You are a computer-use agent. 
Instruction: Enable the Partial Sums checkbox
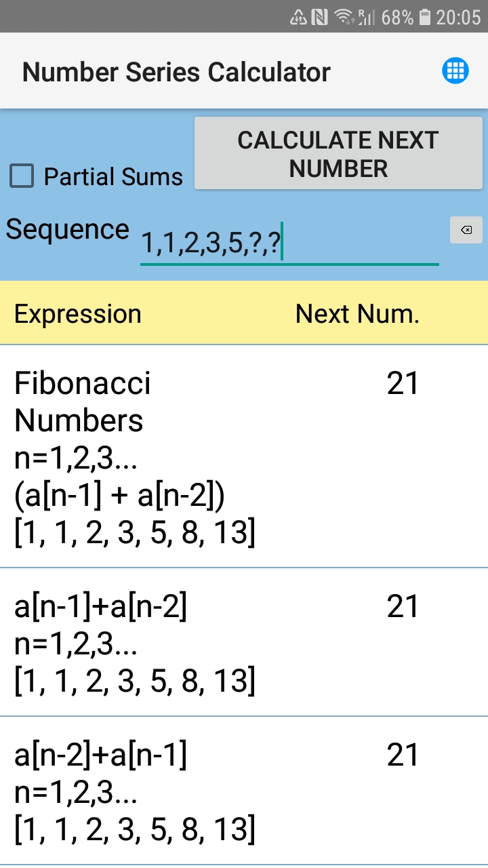pos(21,176)
